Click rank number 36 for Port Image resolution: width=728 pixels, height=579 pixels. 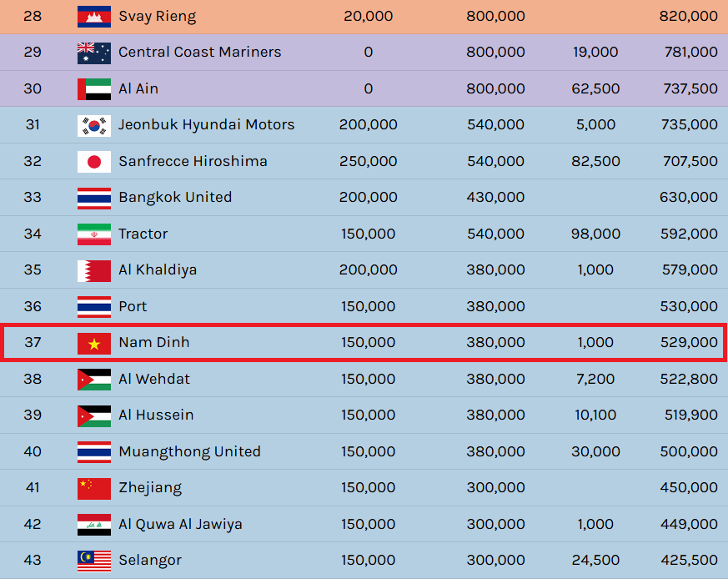point(33,306)
